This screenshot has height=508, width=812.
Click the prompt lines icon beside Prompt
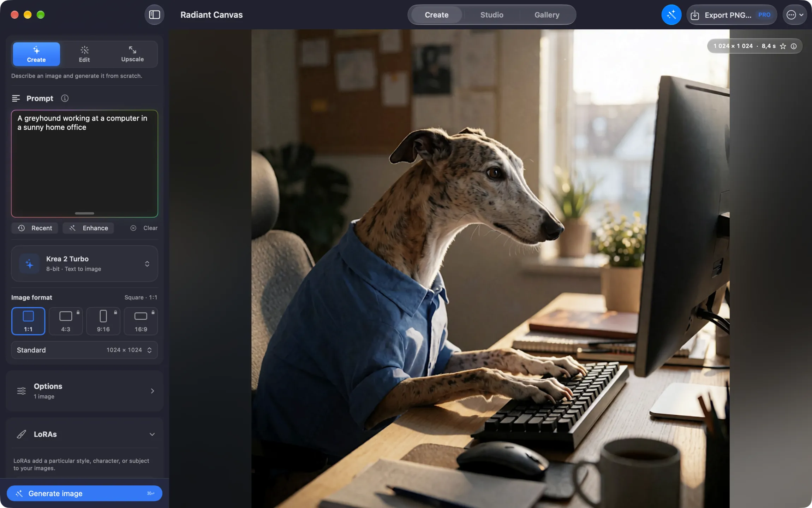click(x=16, y=98)
